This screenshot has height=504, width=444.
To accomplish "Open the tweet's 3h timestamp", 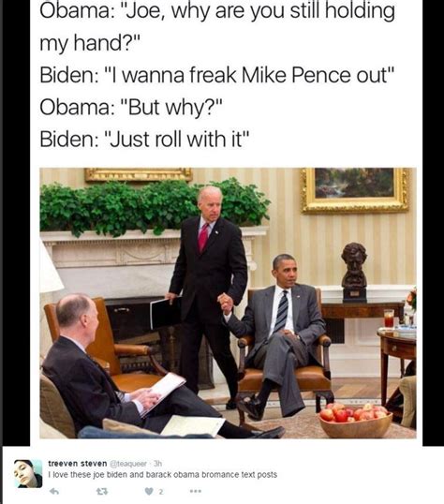I will point(157,464).
